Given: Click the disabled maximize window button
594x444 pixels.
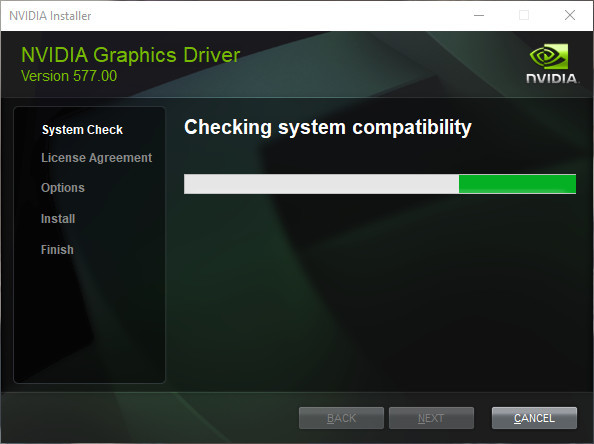Looking at the screenshot, I should click(x=524, y=16).
